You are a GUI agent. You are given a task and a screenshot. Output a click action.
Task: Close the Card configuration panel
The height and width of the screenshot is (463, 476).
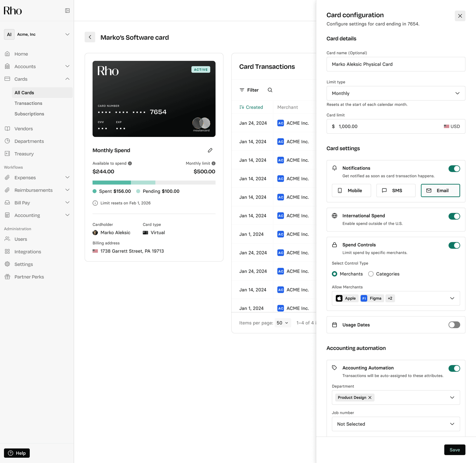tap(460, 16)
